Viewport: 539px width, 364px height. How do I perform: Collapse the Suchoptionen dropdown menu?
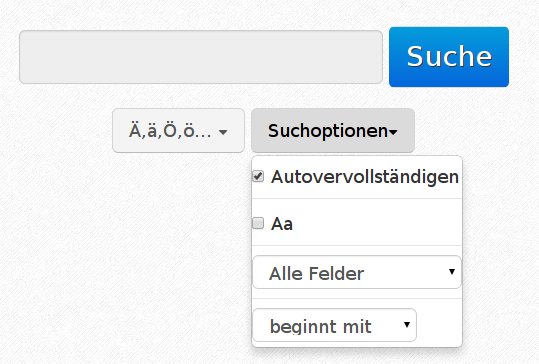coord(333,131)
